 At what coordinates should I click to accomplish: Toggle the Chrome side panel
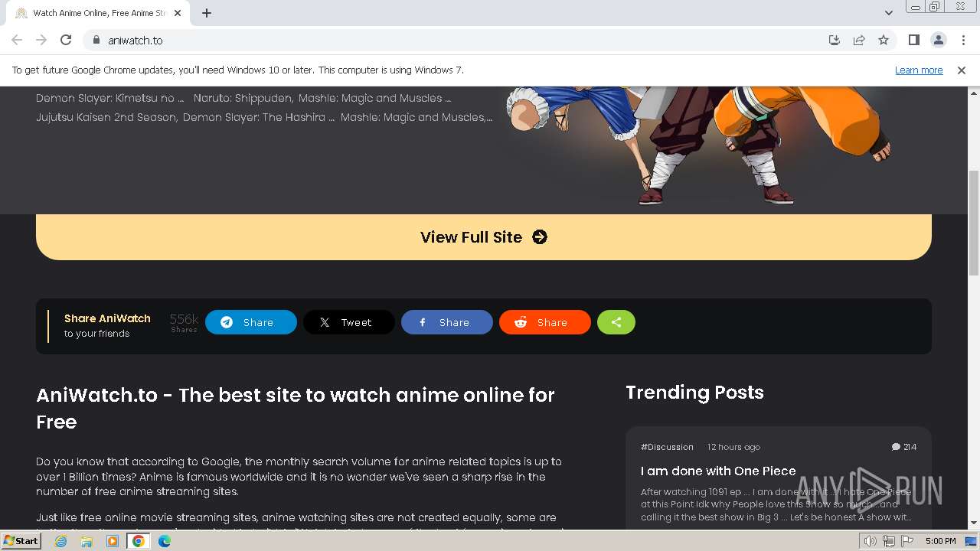point(913,40)
